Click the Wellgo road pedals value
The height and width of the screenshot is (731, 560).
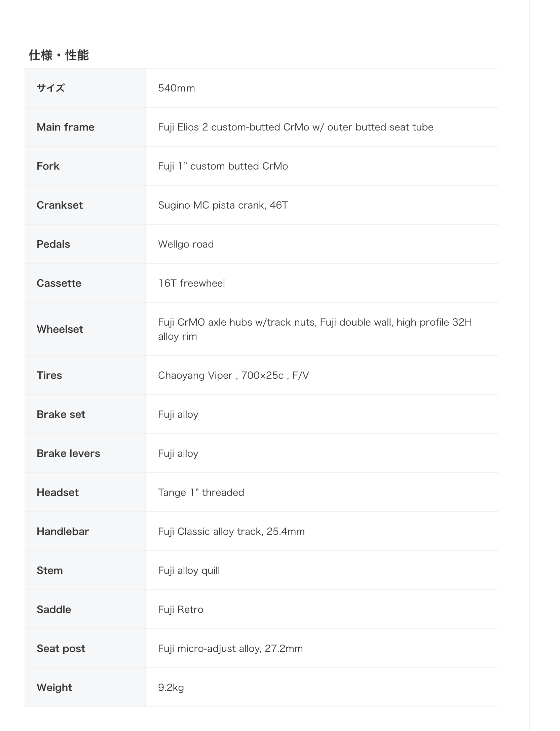tap(186, 244)
